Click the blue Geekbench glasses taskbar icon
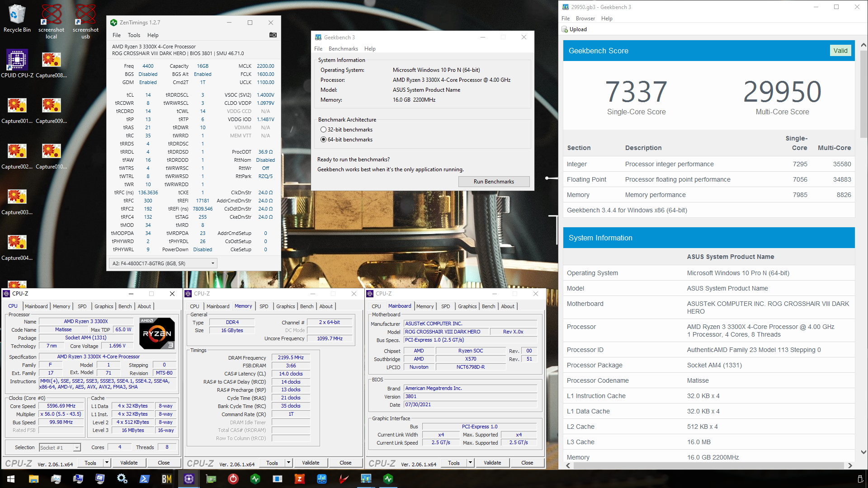This screenshot has width=868, height=488. click(321, 479)
